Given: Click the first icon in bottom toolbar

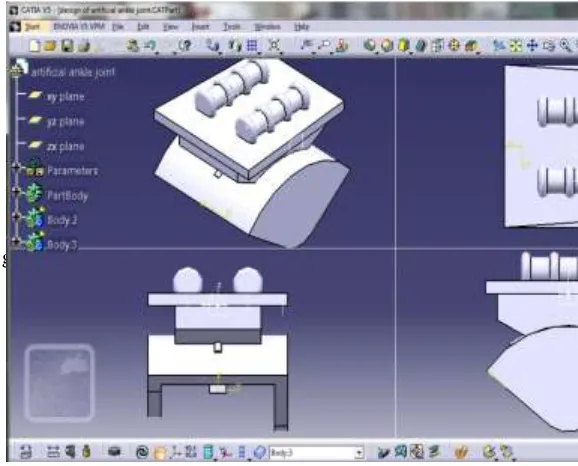Looking at the screenshot, I should [26, 452].
